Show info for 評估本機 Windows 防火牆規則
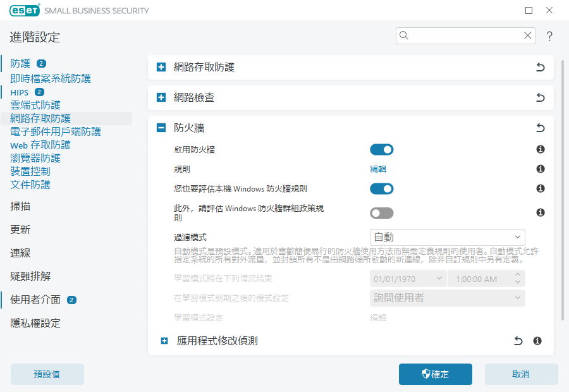569x392 pixels. pyautogui.click(x=541, y=188)
